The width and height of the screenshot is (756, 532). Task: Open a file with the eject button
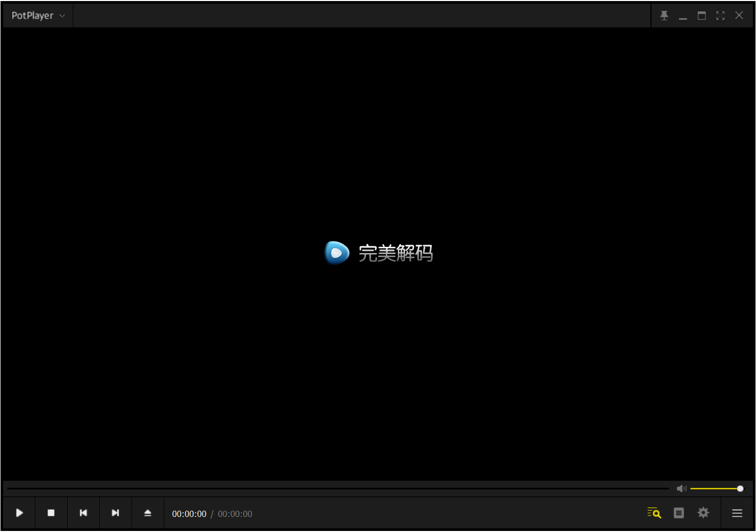coord(148,513)
